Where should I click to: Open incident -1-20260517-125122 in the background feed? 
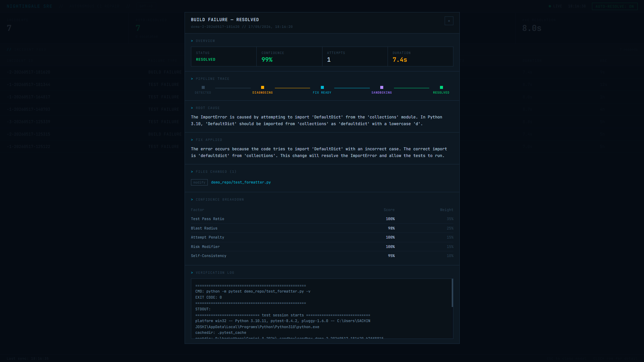point(29,147)
